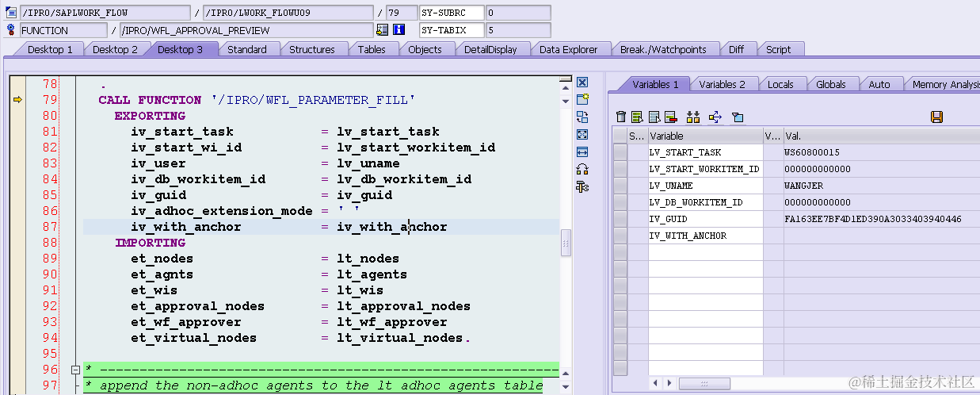Click the program source icon beside /IPRO/SAPLWORK_FLOW

[11, 13]
